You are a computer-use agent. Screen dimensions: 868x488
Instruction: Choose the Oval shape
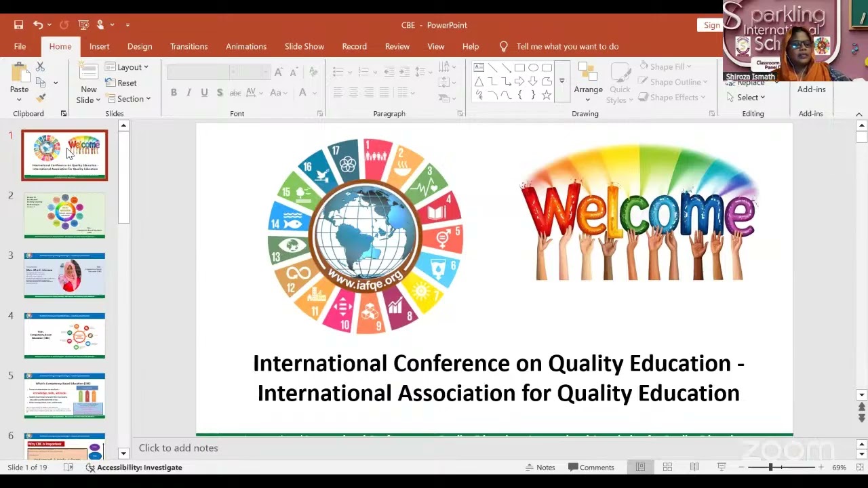click(x=533, y=68)
